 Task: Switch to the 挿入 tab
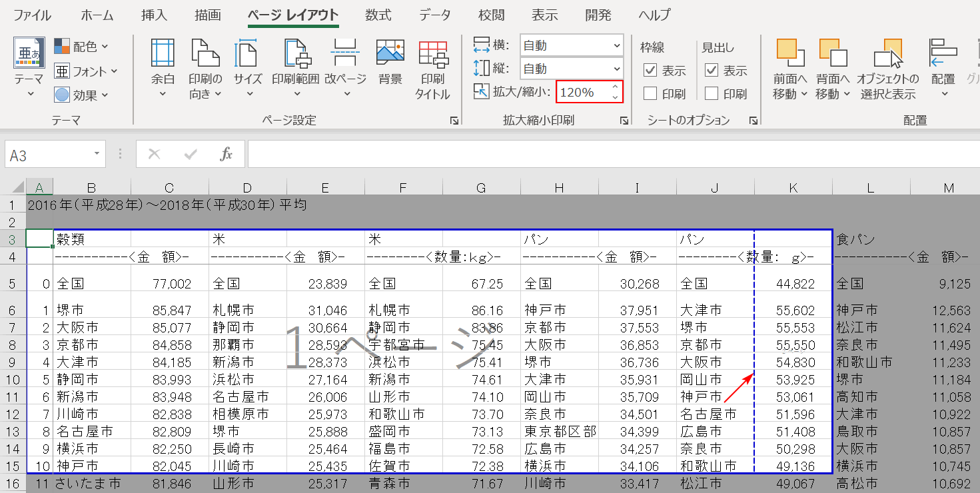pos(155,15)
